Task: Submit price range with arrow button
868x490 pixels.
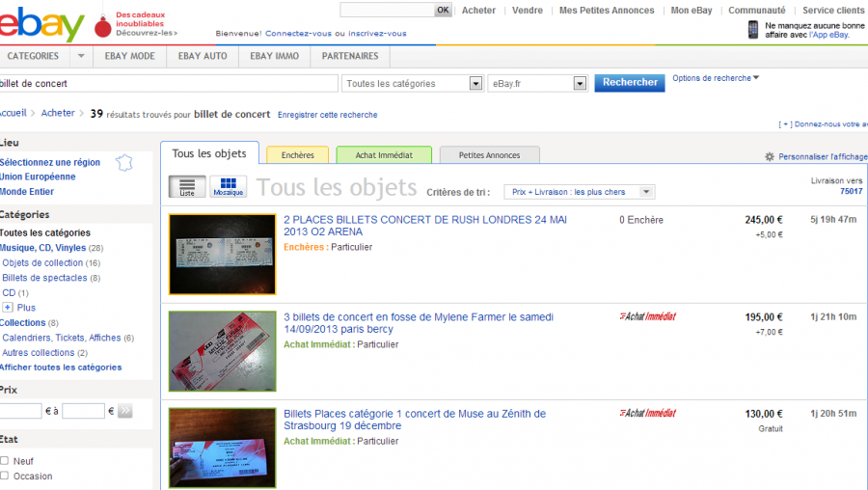Action: pos(125,411)
